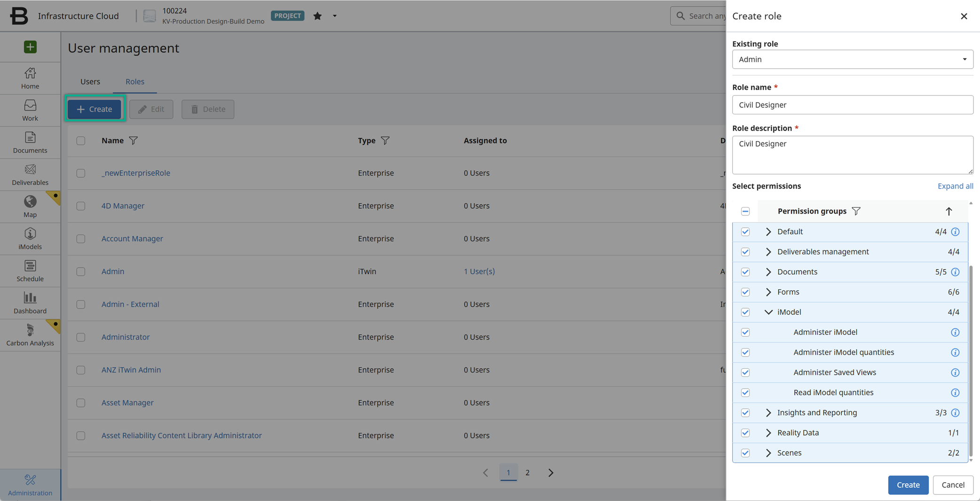Filter the Type column
Image resolution: width=980 pixels, height=501 pixels.
pyautogui.click(x=385, y=141)
